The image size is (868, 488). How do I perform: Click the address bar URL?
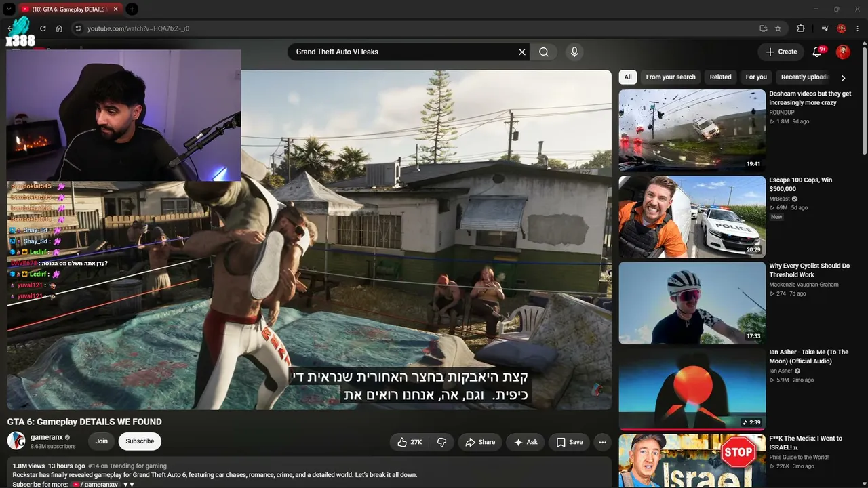tap(138, 28)
